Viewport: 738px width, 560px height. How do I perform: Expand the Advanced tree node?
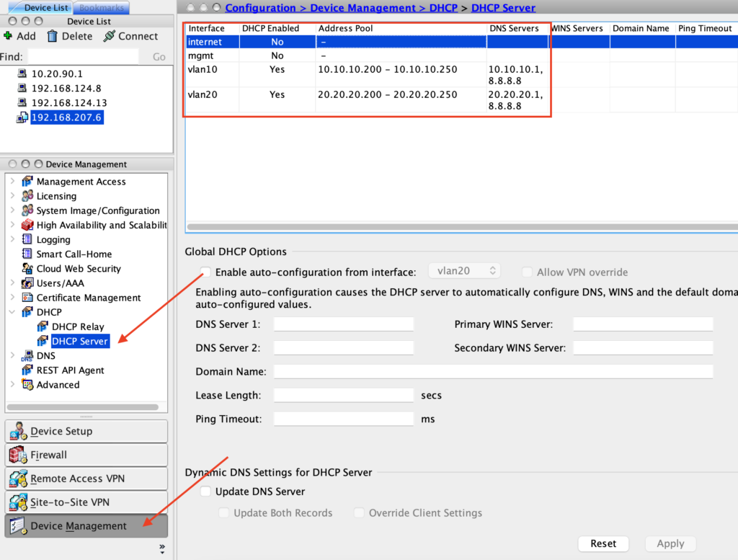pos(13,385)
